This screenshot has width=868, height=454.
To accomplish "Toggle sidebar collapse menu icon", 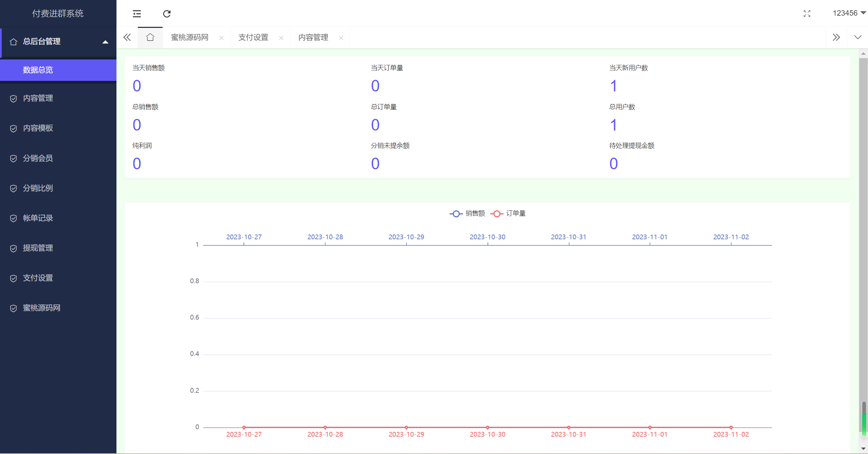I will tap(137, 14).
